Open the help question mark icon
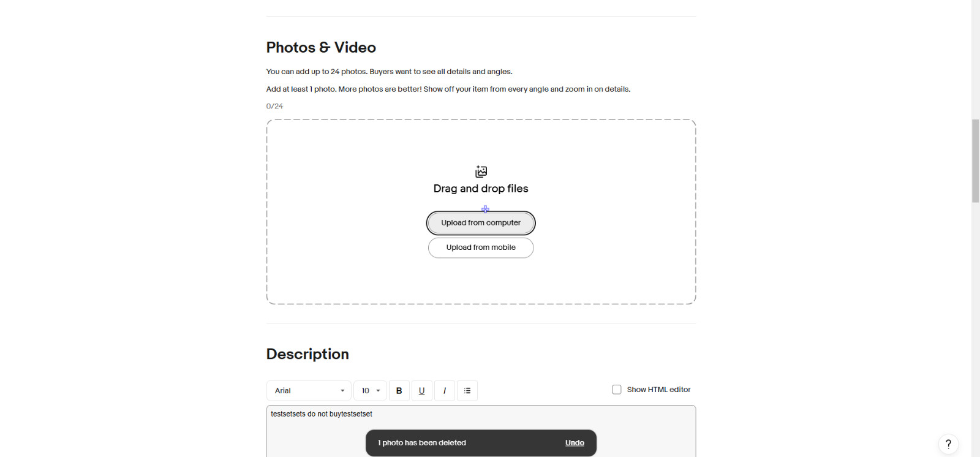The height and width of the screenshot is (457, 980). point(948,444)
